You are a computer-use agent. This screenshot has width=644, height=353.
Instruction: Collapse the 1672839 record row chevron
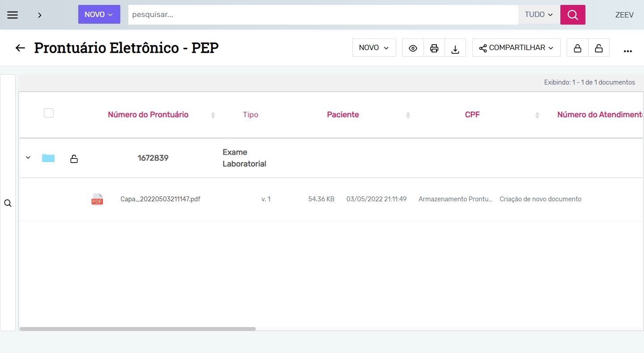click(x=28, y=157)
